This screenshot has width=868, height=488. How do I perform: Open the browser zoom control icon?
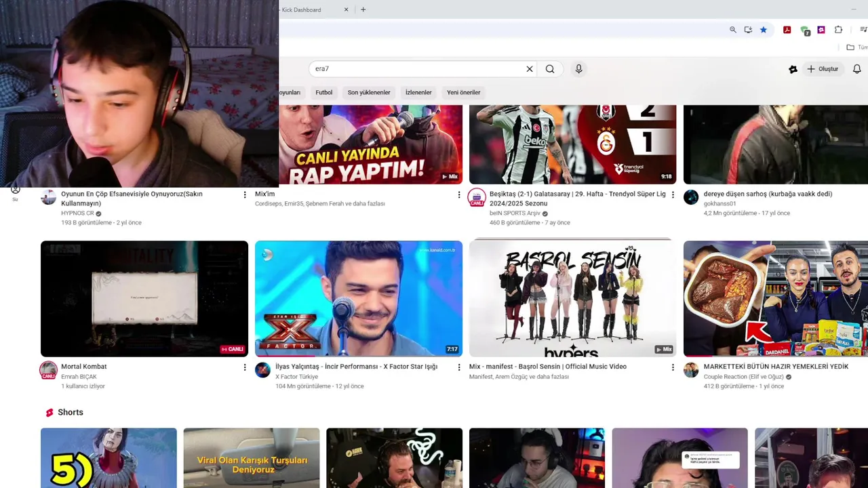pos(732,30)
